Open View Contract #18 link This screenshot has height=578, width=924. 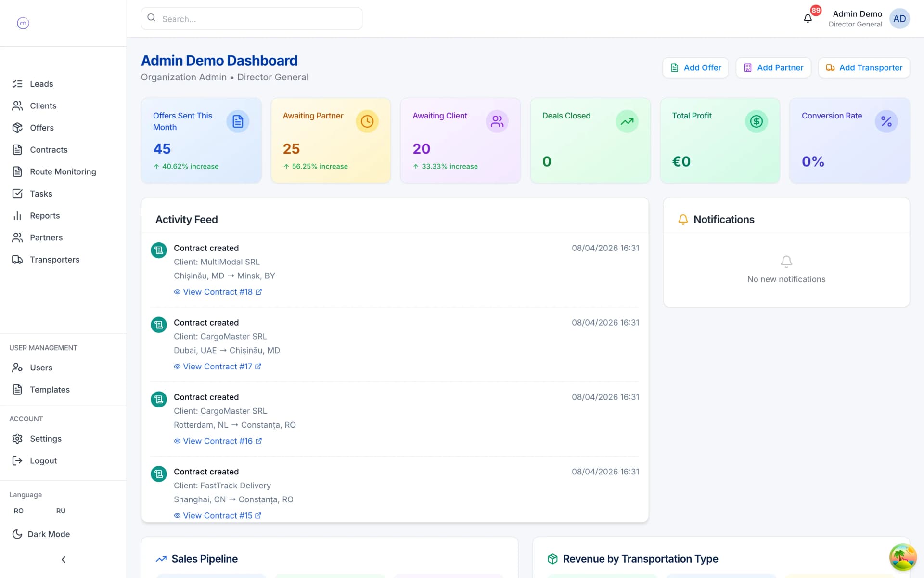[218, 292]
